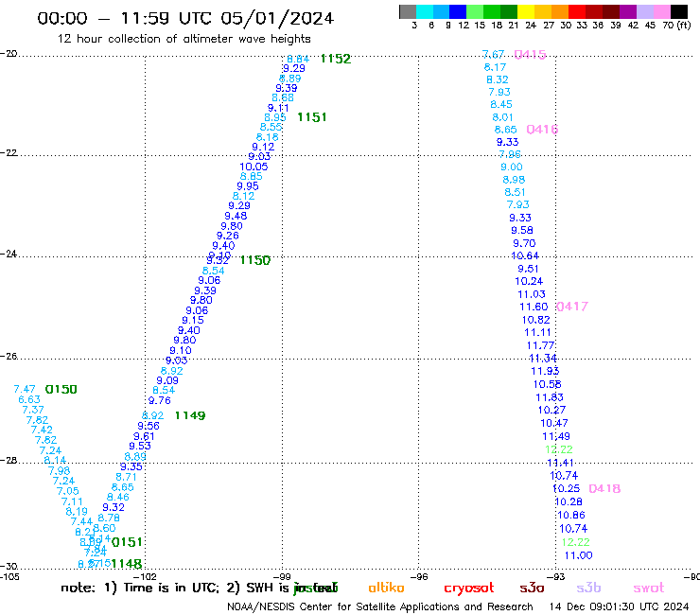The image size is (700, 615).
Task: Click the wave height value 8.17
Action: pos(495,67)
